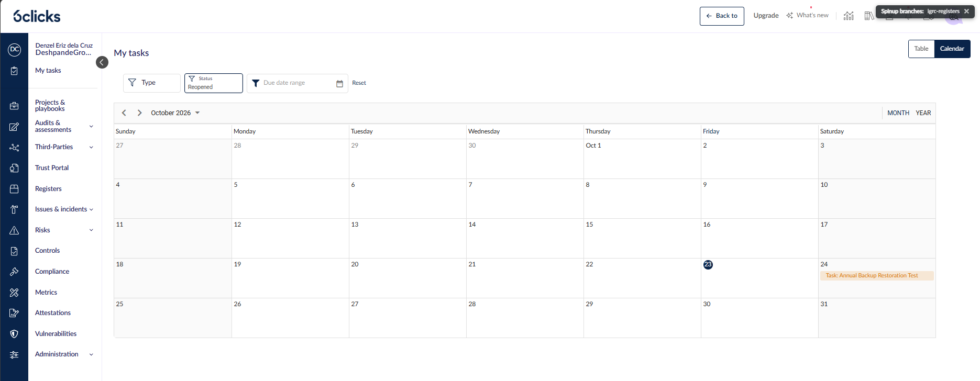Expand the Administration submenu chevron

click(x=91, y=354)
